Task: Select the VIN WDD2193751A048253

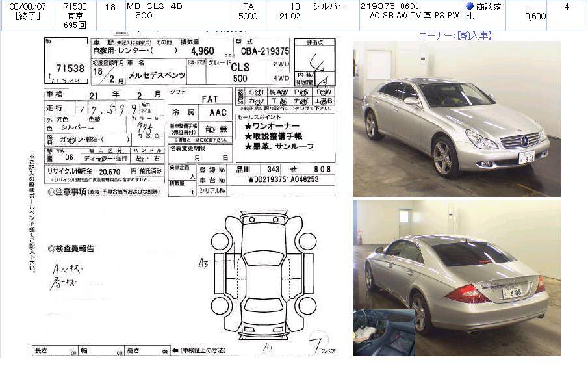Action: (283, 179)
